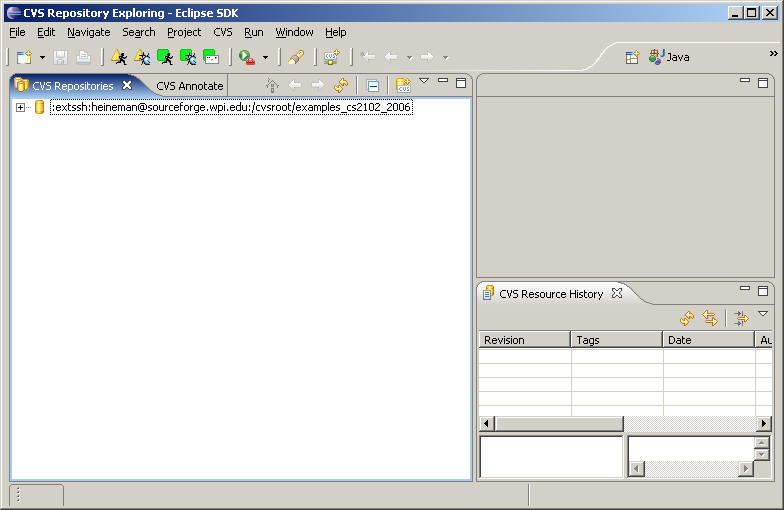
Task: Click the yellow-triangle bug icon
Action: coord(142,58)
